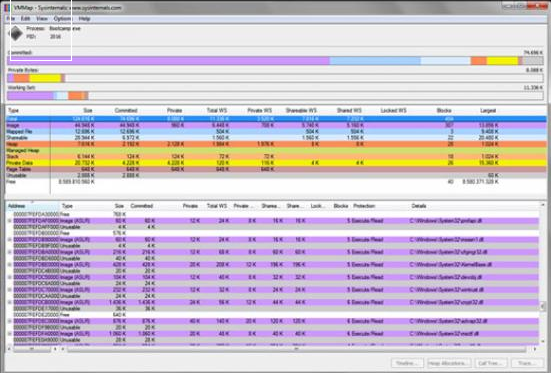Expand the profapi.dll image row
Image resolution: width=551 pixels, height=373 pixels.
(10, 221)
